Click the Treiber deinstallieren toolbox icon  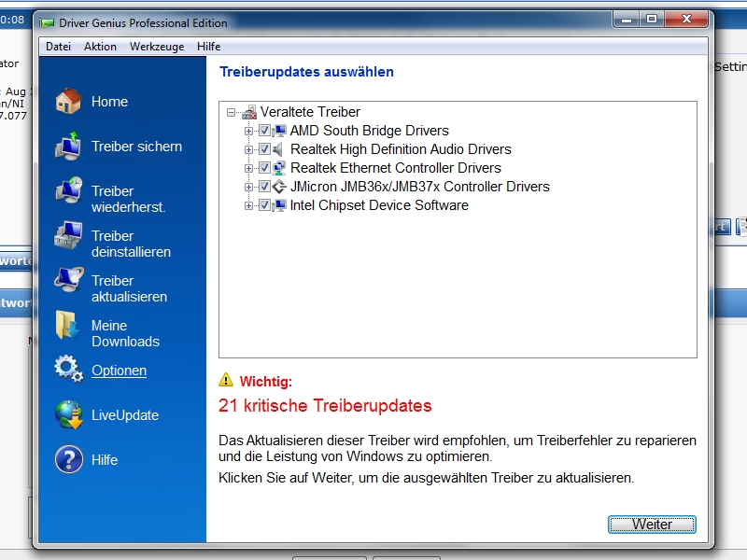[68, 235]
